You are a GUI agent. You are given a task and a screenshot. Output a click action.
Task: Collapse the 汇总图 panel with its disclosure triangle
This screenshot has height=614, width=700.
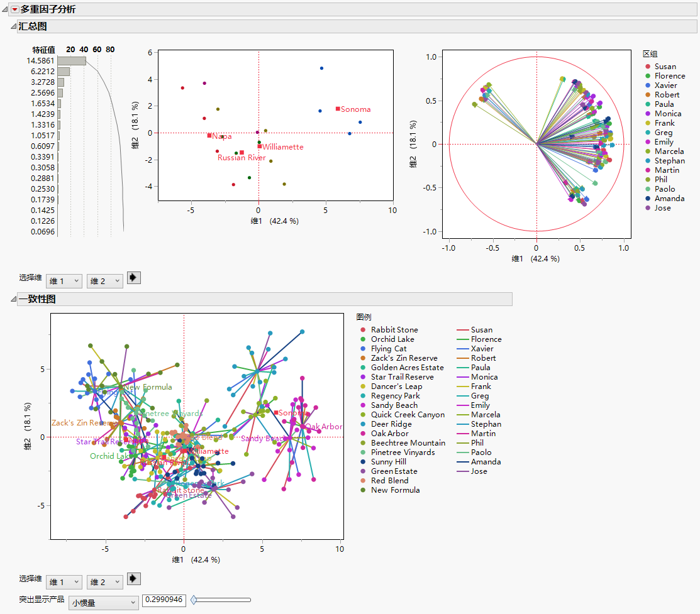tap(14, 26)
